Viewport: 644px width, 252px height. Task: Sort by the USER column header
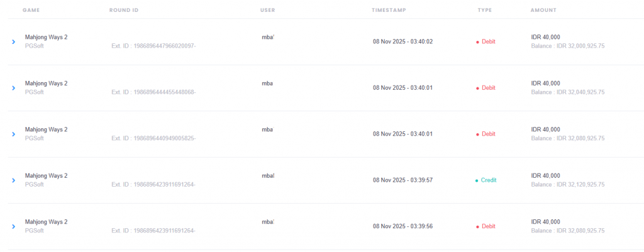click(267, 10)
